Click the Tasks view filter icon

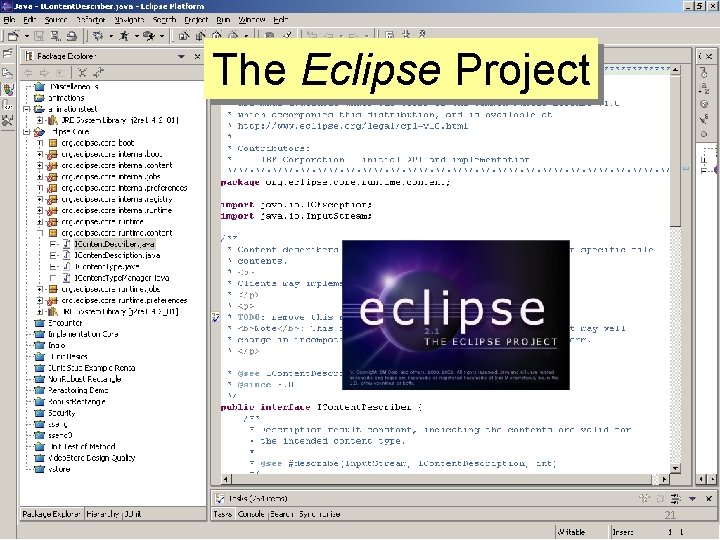(675, 498)
